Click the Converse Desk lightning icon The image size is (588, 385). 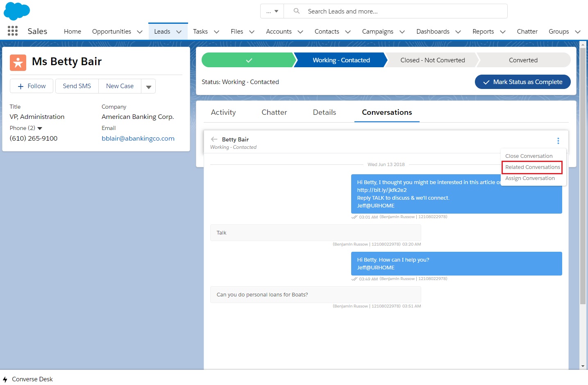point(5,379)
